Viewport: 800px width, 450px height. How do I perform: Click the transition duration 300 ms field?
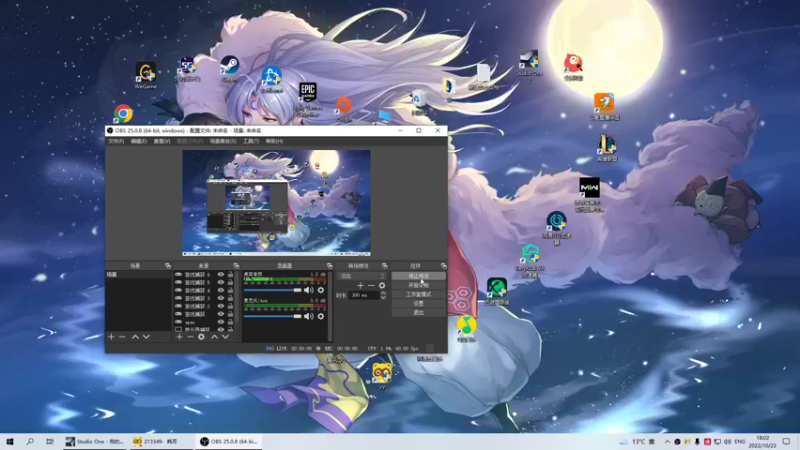pyautogui.click(x=364, y=295)
